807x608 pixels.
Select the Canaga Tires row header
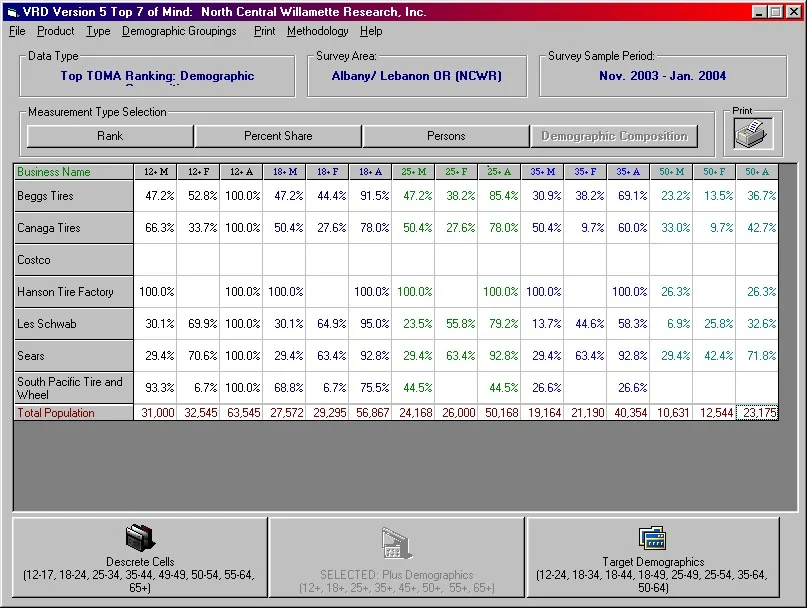[x=74, y=228]
